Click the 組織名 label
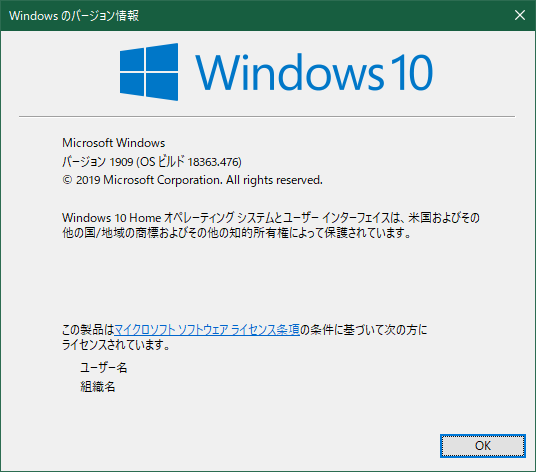The width and height of the screenshot is (536, 472). tap(98, 387)
